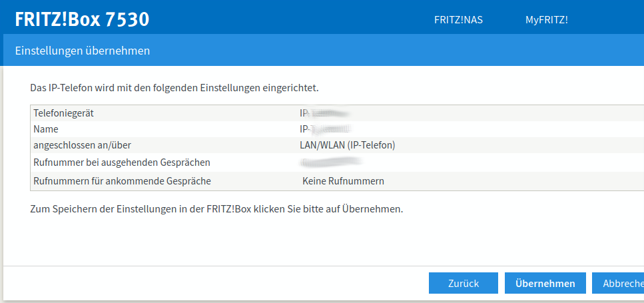The width and height of the screenshot is (644, 303).
Task: Open the MyFRITZ! menu item
Action: (x=546, y=20)
